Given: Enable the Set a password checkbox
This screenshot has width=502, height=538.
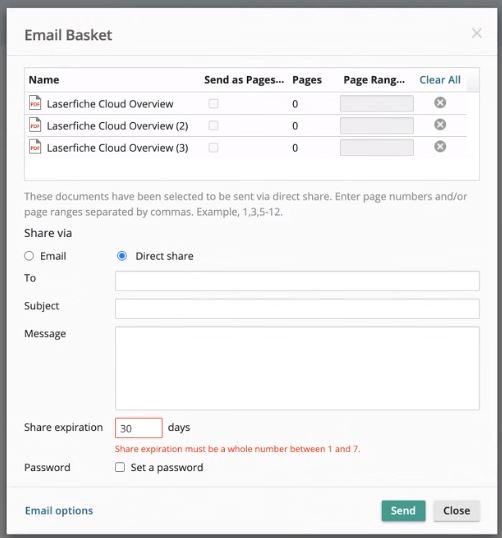Looking at the screenshot, I should point(120,467).
